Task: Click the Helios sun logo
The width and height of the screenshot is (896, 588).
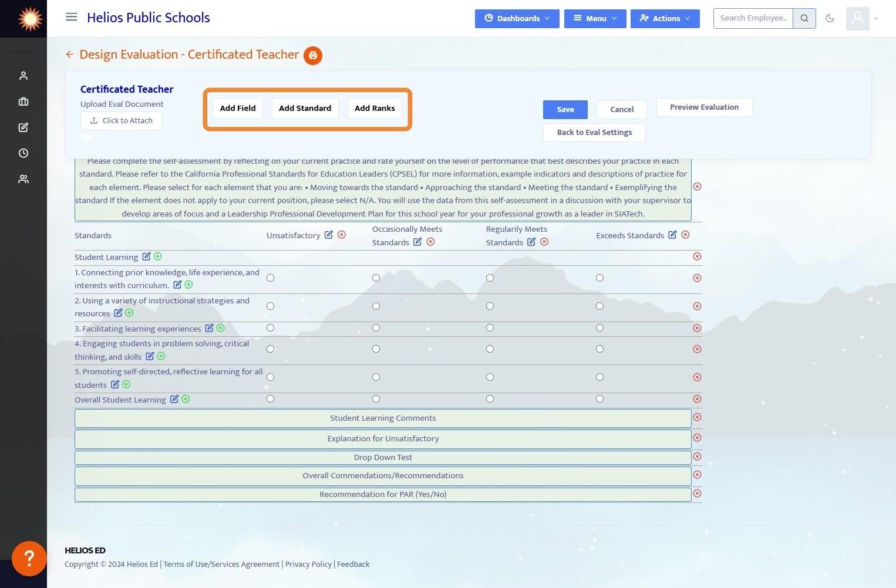Action: point(30,19)
